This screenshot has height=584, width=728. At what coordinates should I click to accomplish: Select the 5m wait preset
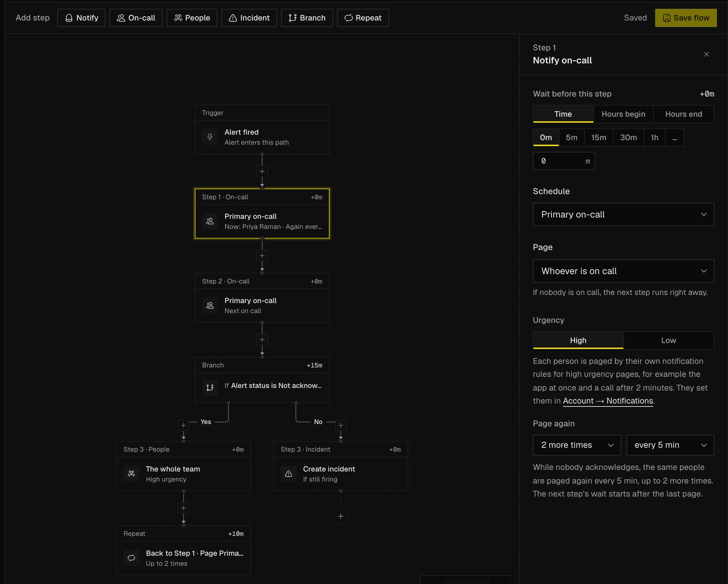point(572,138)
